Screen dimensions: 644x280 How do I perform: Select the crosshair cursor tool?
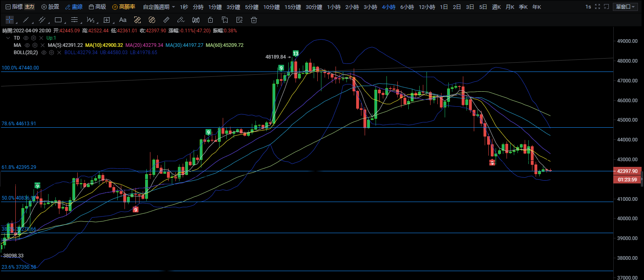point(10,20)
